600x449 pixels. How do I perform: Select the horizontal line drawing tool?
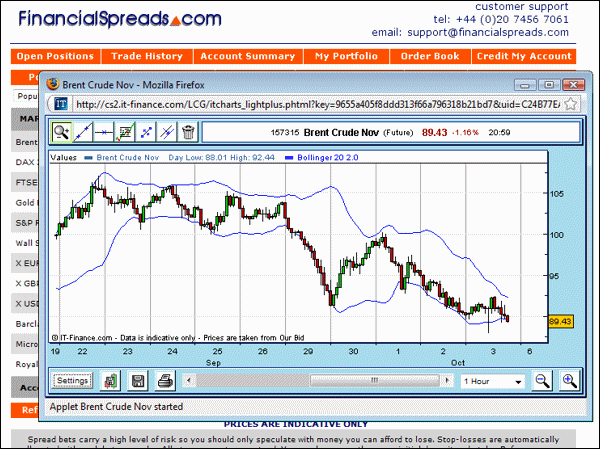pos(104,132)
